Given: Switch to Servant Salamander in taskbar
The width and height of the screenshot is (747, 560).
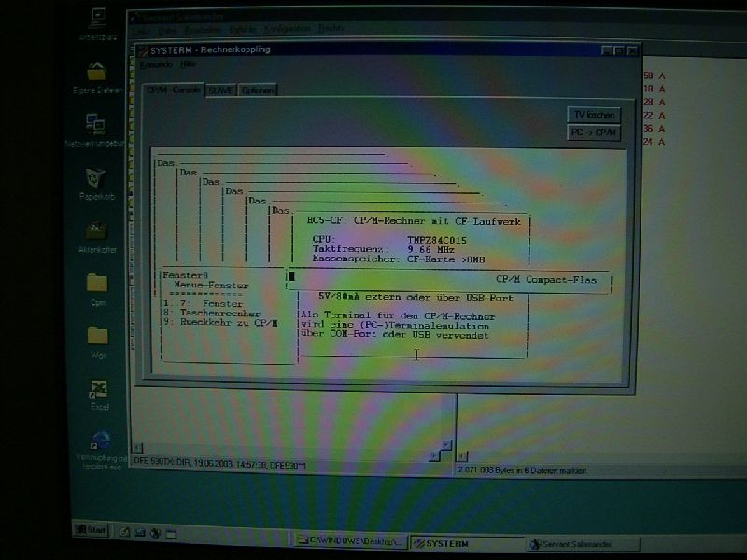Looking at the screenshot, I should pos(579,544).
